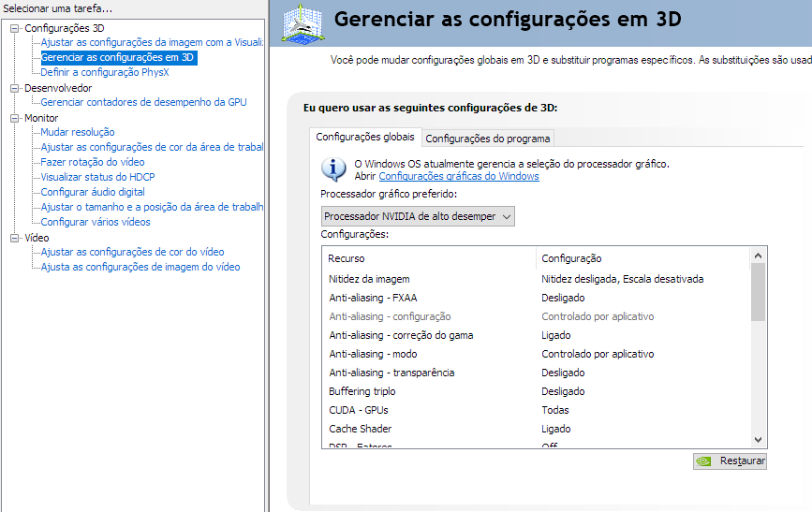Image resolution: width=812 pixels, height=512 pixels.
Task: Click the Ligado value for Cache Shader
Action: pyautogui.click(x=556, y=429)
